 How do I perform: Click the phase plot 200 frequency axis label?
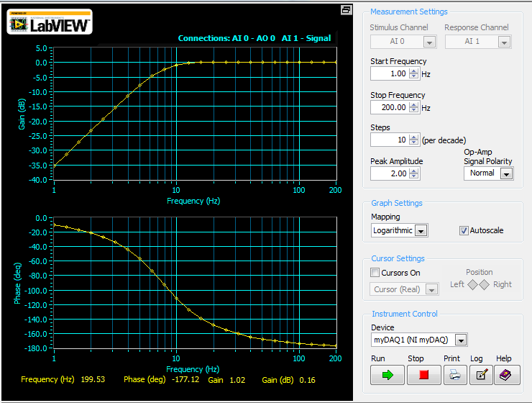[335, 358]
